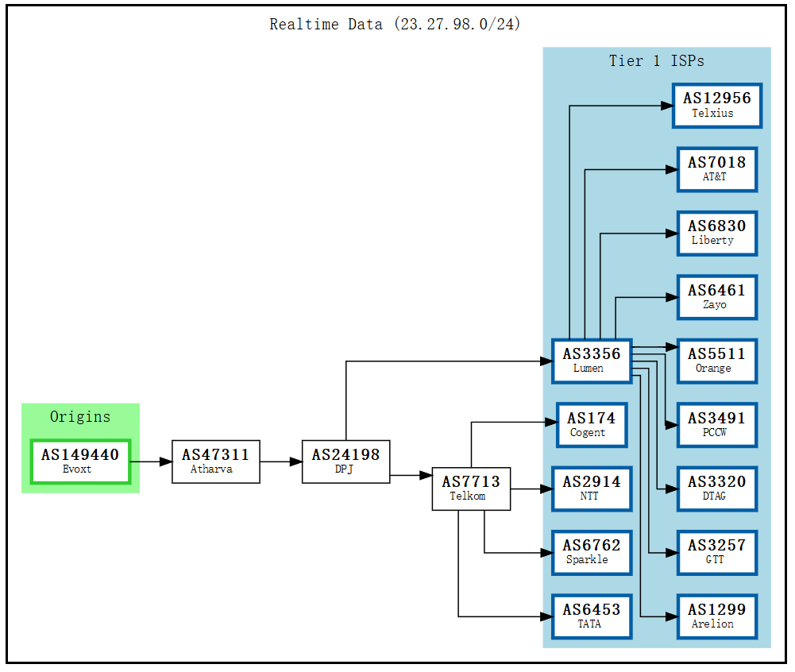The height and width of the screenshot is (672, 795).
Task: Click the AS12956 Telxius node
Action: pyautogui.click(x=716, y=106)
